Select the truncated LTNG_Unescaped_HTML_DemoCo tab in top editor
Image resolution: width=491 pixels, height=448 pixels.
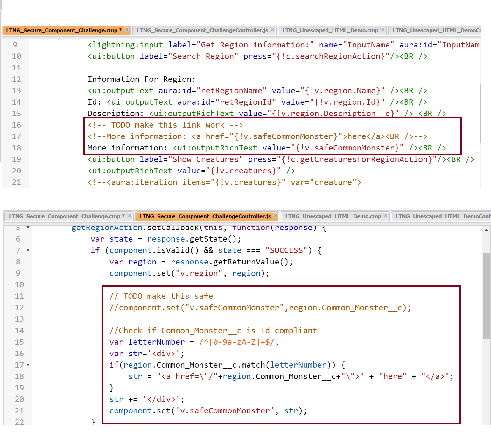click(437, 30)
